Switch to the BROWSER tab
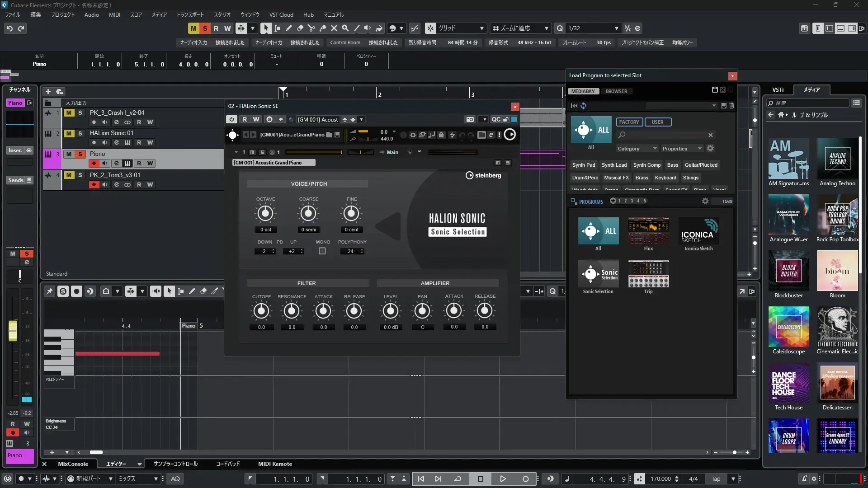Image resolution: width=868 pixels, height=488 pixels. tap(616, 91)
